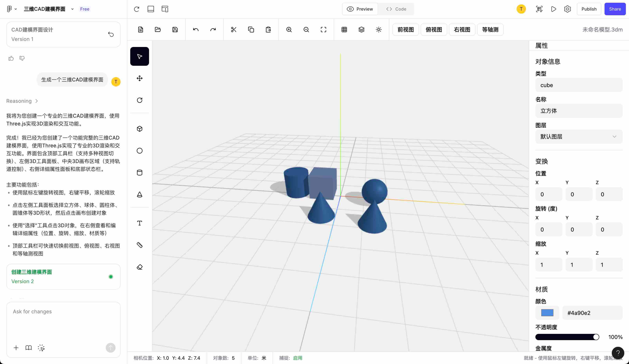This screenshot has width=629, height=364.
Task: Click the zoom in magnifier
Action: (289, 30)
